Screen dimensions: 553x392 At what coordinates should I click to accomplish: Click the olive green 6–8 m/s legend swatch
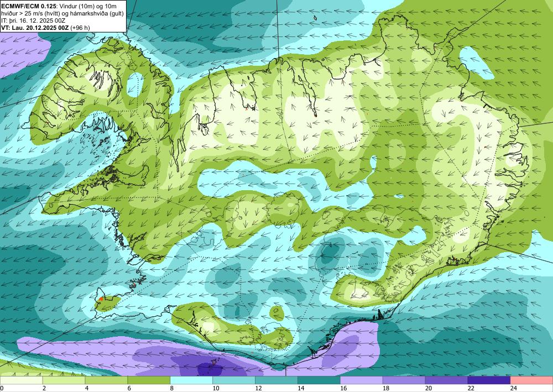(149, 380)
